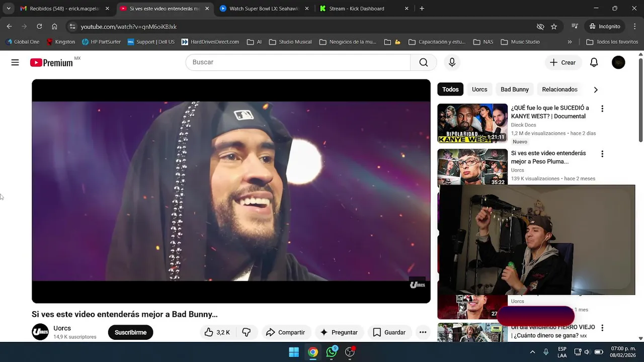Show hidden bookmarks with chevron
Image resolution: width=644 pixels, height=362 pixels.
[570, 42]
